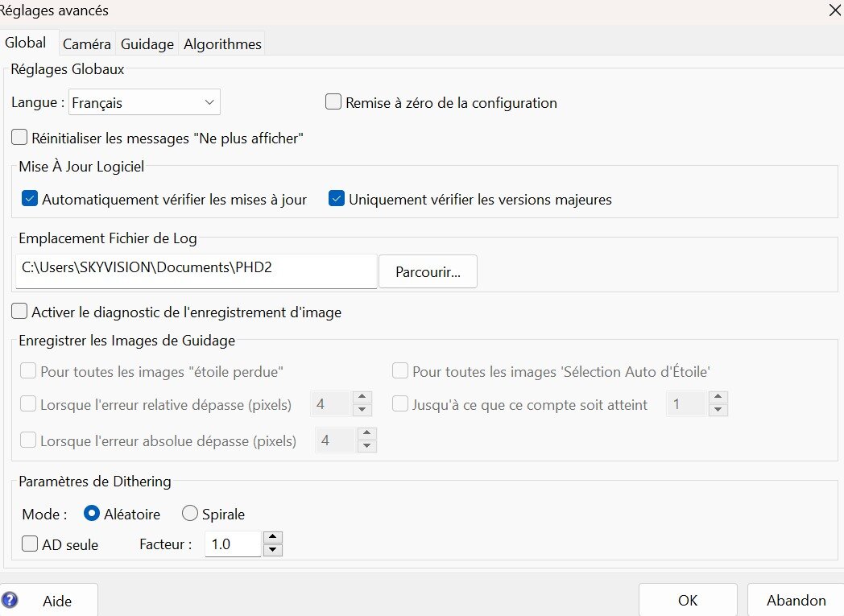This screenshot has height=616, width=844.
Task: Choose the Aléatoire dithering mode
Action: coord(92,514)
